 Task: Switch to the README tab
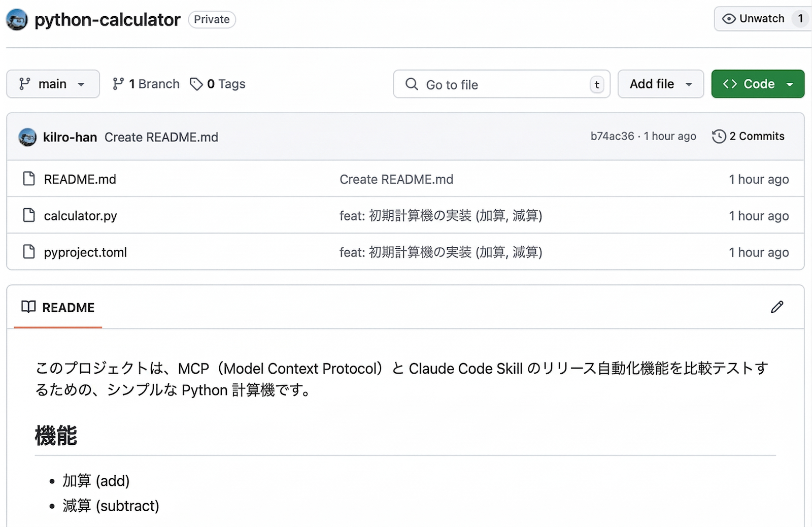tap(68, 307)
